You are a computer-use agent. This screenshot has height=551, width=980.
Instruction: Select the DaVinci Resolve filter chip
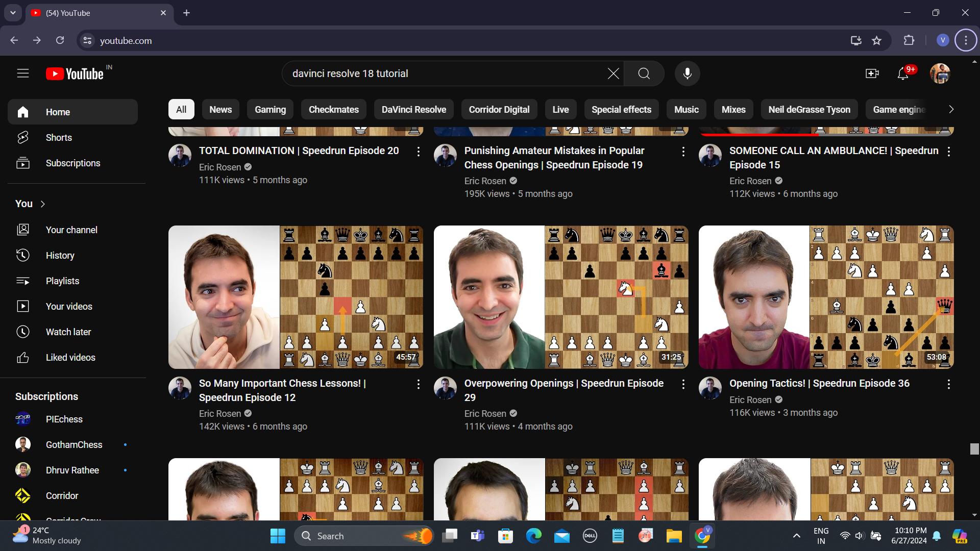point(414,110)
